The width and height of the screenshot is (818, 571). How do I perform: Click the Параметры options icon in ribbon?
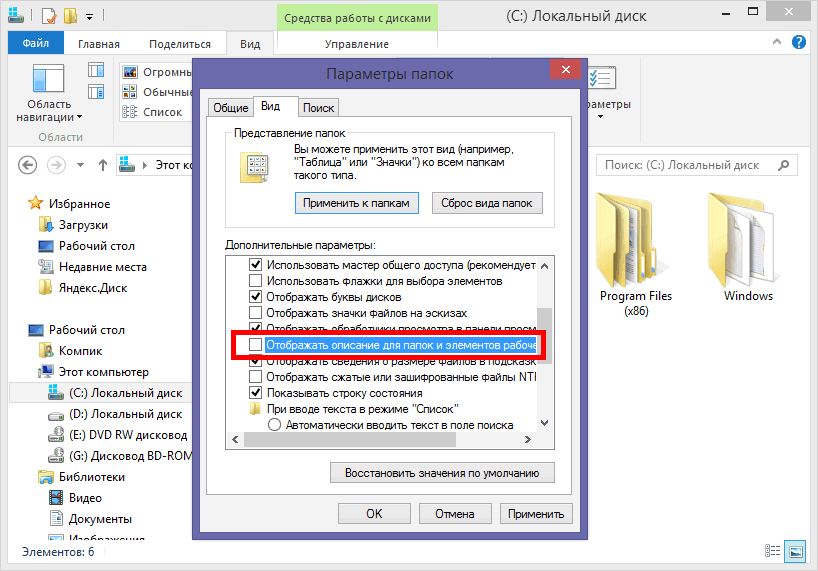pyautogui.click(x=602, y=78)
